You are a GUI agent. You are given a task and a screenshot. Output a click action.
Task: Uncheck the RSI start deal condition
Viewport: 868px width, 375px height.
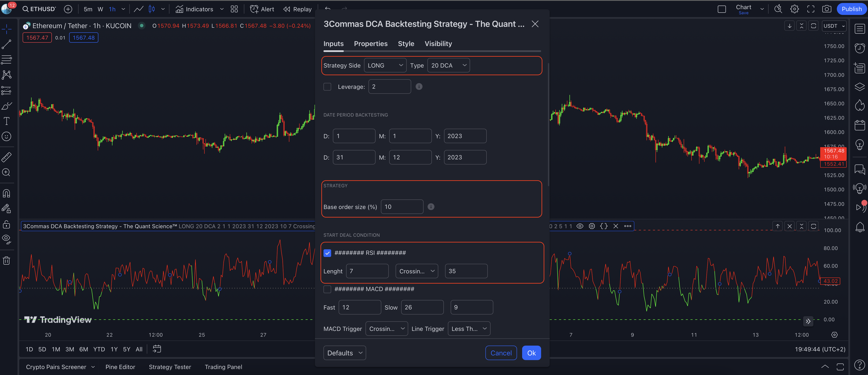[327, 253]
